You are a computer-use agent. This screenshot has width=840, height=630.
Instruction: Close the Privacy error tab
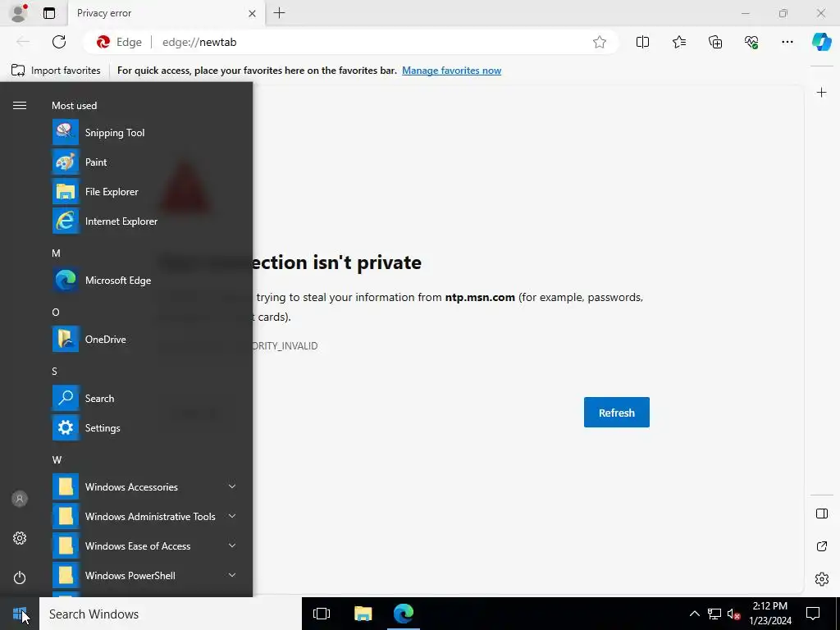(252, 13)
